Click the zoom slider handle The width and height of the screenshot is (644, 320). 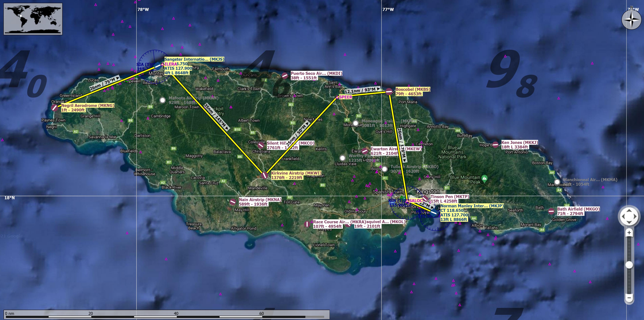[x=629, y=265]
